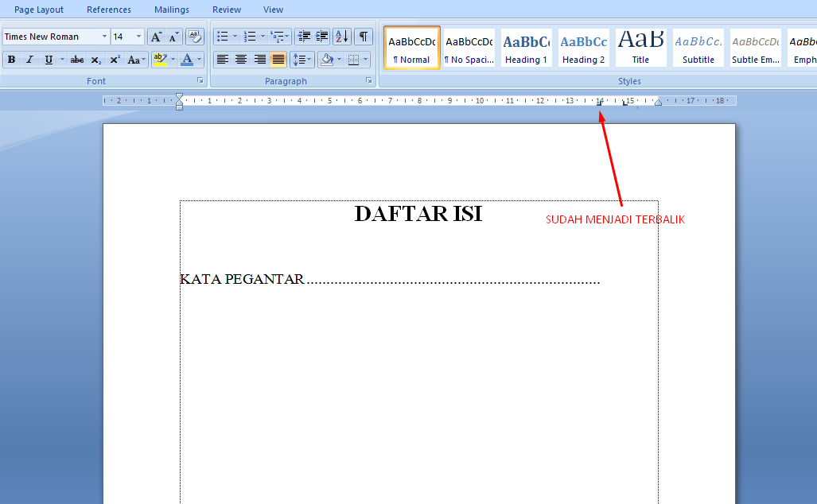817x504 pixels.
Task: Open font color dropdown arrow
Action: tap(199, 60)
